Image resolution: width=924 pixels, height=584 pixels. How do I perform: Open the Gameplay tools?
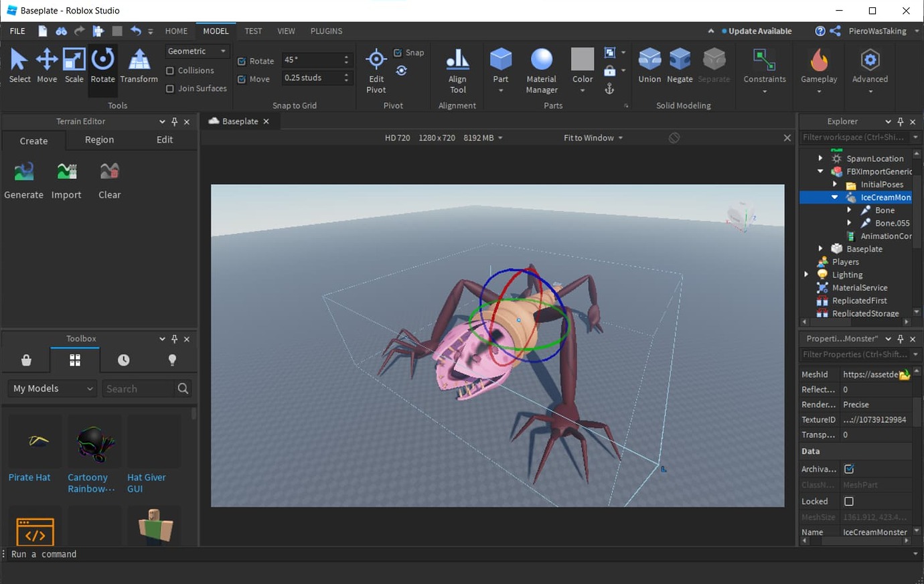pos(819,70)
